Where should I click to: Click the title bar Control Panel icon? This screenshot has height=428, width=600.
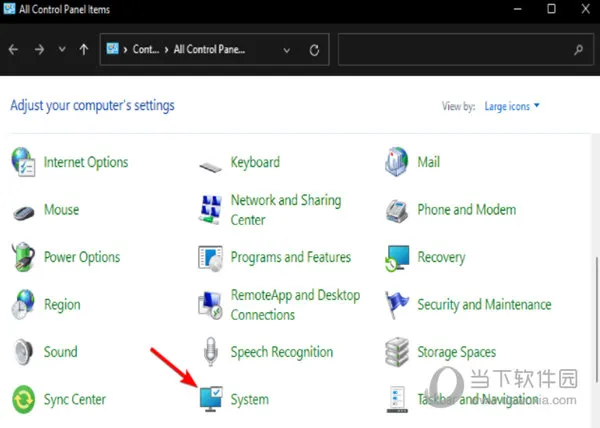point(9,8)
